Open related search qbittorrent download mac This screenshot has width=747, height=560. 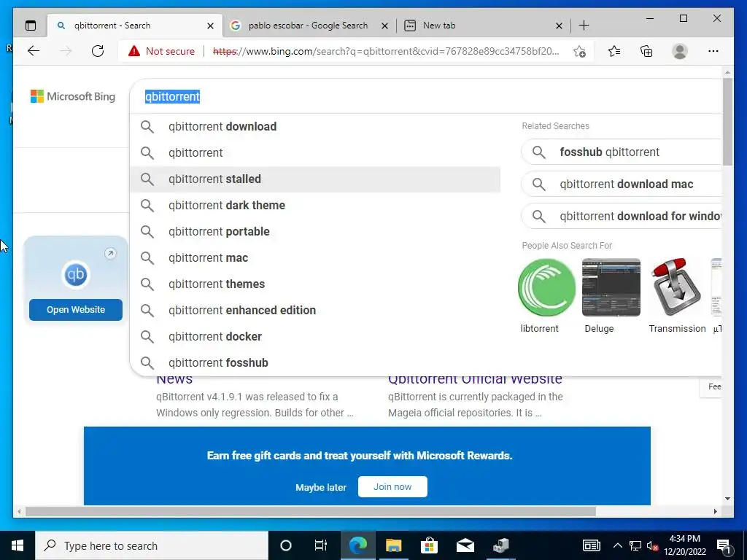(622, 184)
